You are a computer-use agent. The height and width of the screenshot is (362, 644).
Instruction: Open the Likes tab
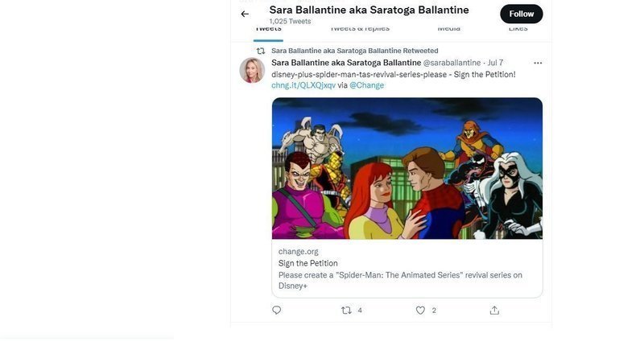tap(518, 29)
